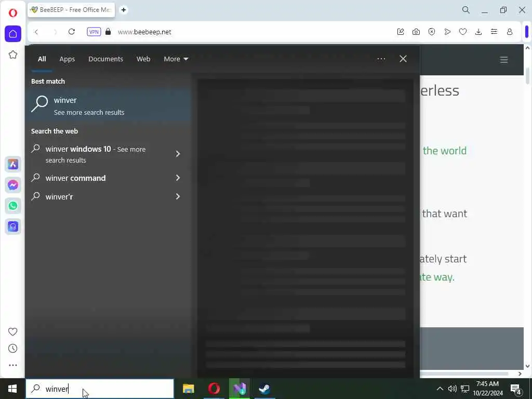The image size is (532, 399).
Task: Open sidebar three-dot setup menu
Action: coord(13,365)
